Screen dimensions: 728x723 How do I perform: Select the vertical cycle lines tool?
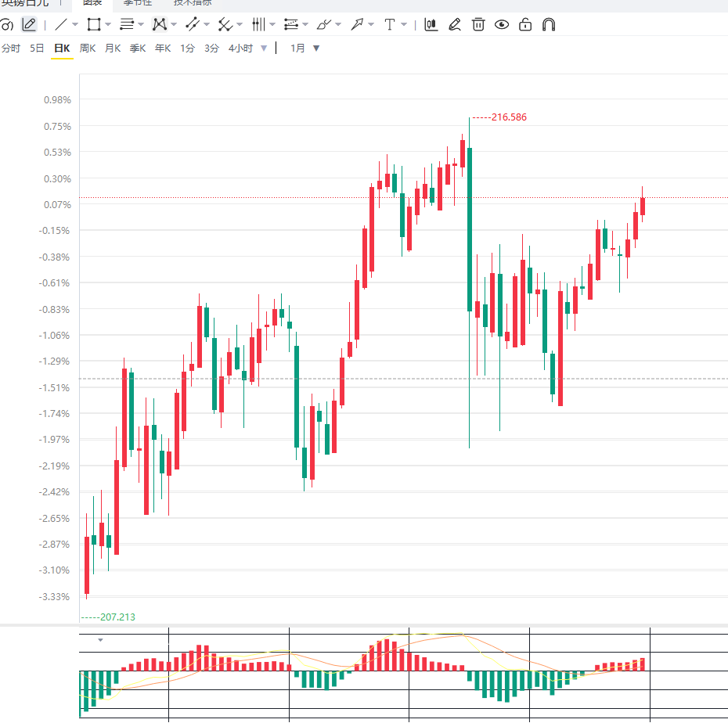coord(258,24)
